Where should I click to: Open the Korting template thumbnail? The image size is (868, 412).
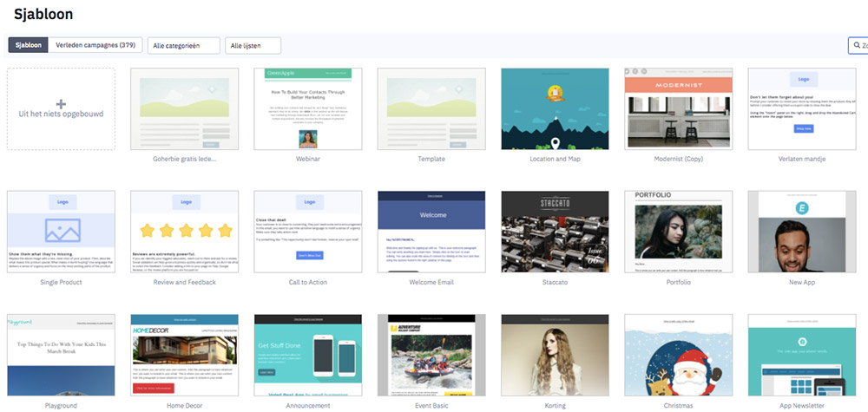point(556,355)
